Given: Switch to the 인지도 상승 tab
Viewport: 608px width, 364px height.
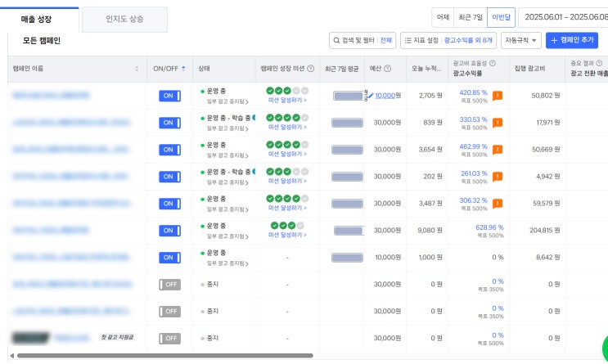Looking at the screenshot, I should click(x=124, y=20).
